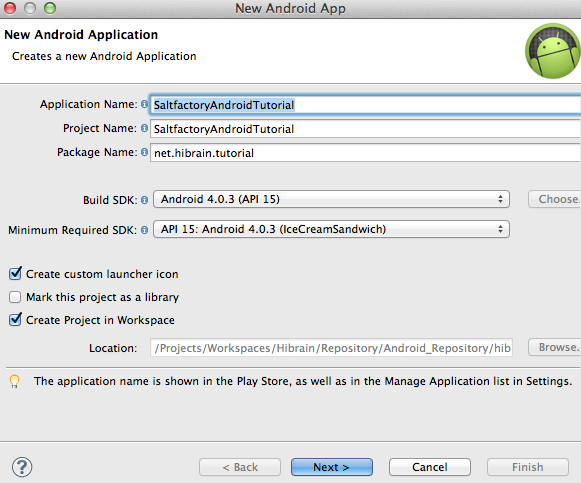This screenshot has width=581, height=483.
Task: Click the Choose button next to Build SDK
Action: point(555,199)
